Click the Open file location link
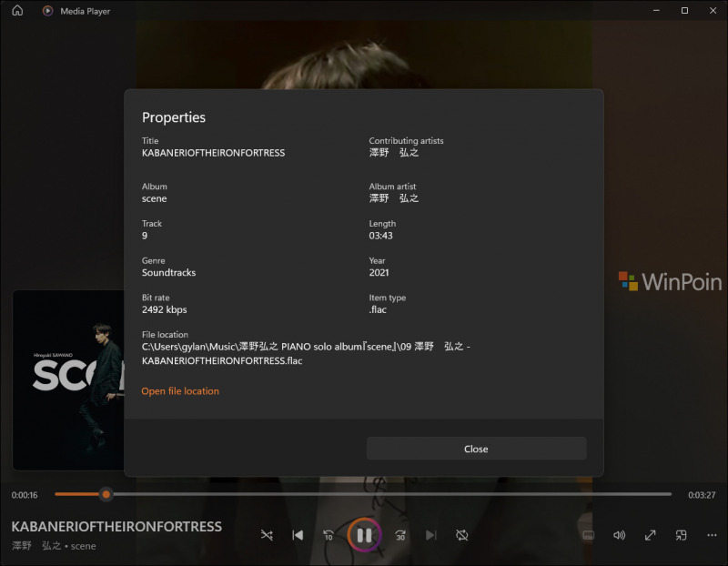728x566 pixels. [180, 391]
